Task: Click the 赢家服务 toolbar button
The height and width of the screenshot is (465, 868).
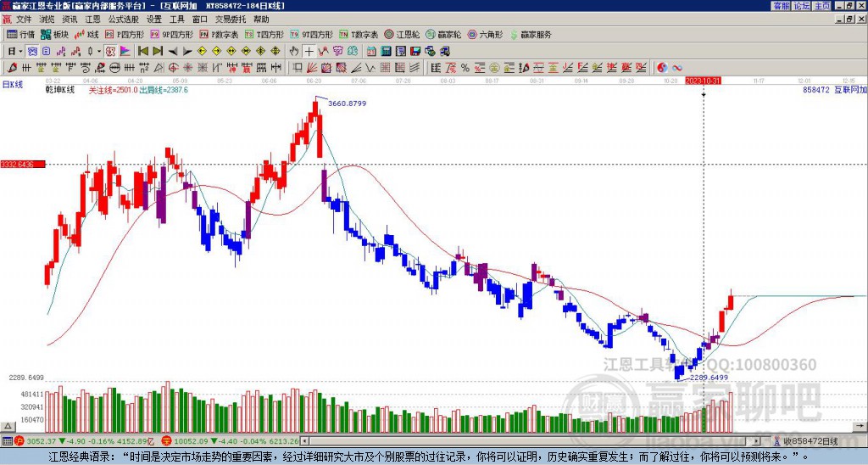Action: (x=531, y=34)
